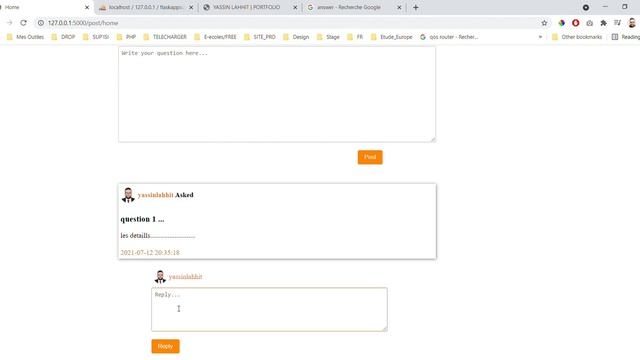Click the forward navigation arrow
Viewport: 640px width, 360px height.
click(x=9, y=23)
